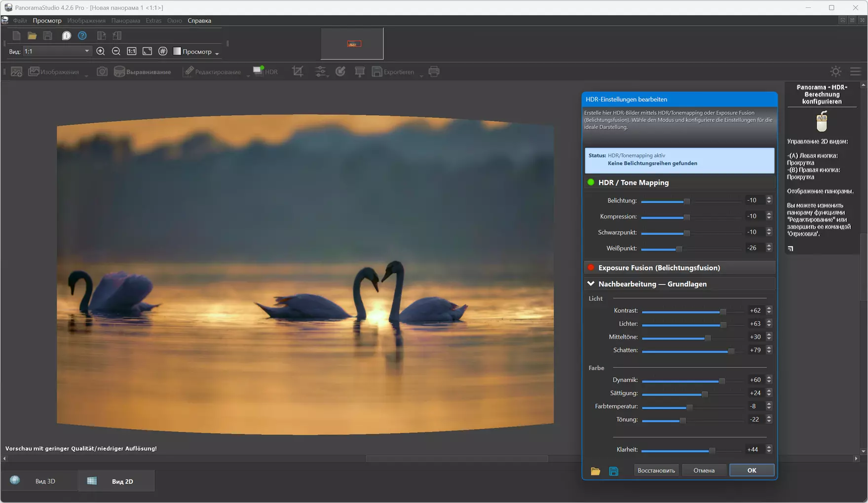The width and height of the screenshot is (868, 503).
Task: Open the Extras menu
Action: pyautogui.click(x=153, y=21)
